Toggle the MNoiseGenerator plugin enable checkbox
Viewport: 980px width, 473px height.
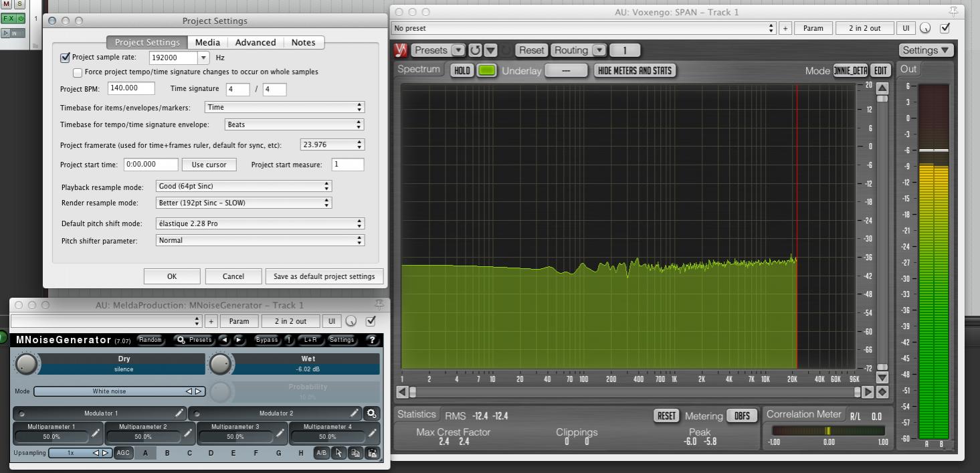point(371,321)
